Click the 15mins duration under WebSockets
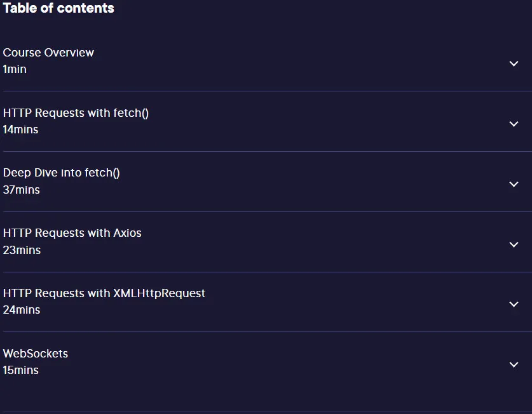 (21, 370)
